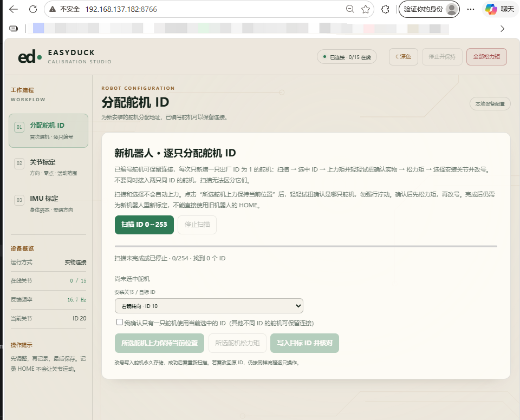
Task: Click 尚未选中舵机 text
Action: tap(132, 279)
